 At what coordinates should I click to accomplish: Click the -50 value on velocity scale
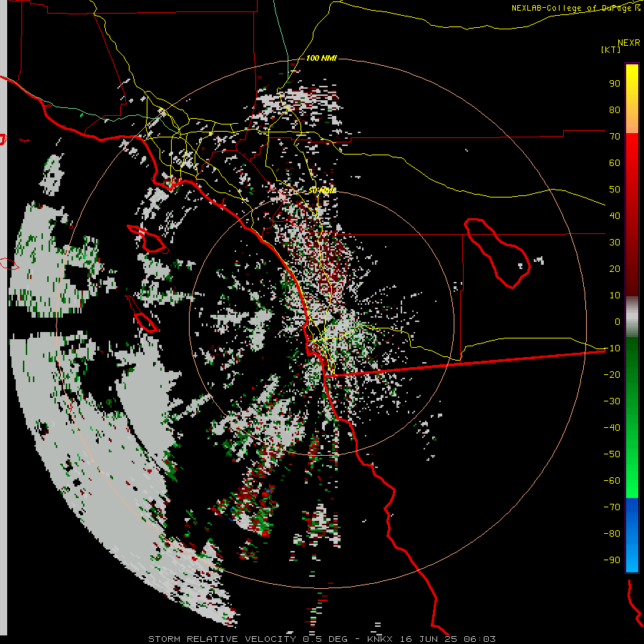612,454
